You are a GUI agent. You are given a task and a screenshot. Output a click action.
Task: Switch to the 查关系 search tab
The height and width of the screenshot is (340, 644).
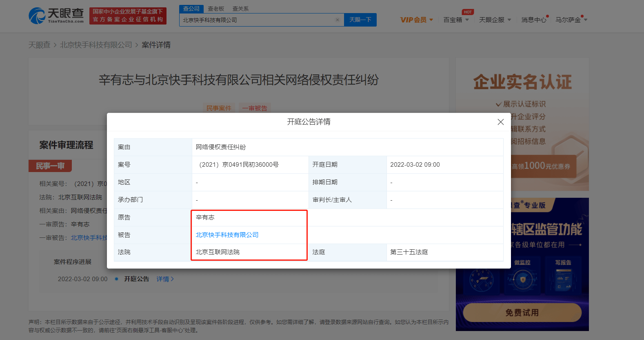pyautogui.click(x=240, y=9)
